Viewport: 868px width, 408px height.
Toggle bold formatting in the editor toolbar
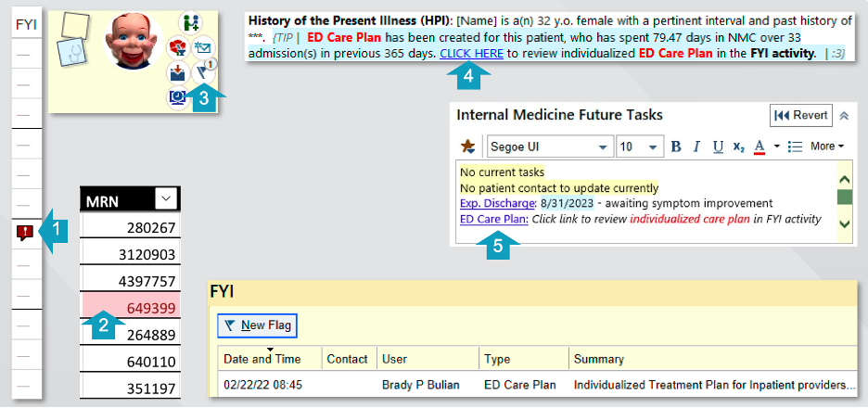676,147
